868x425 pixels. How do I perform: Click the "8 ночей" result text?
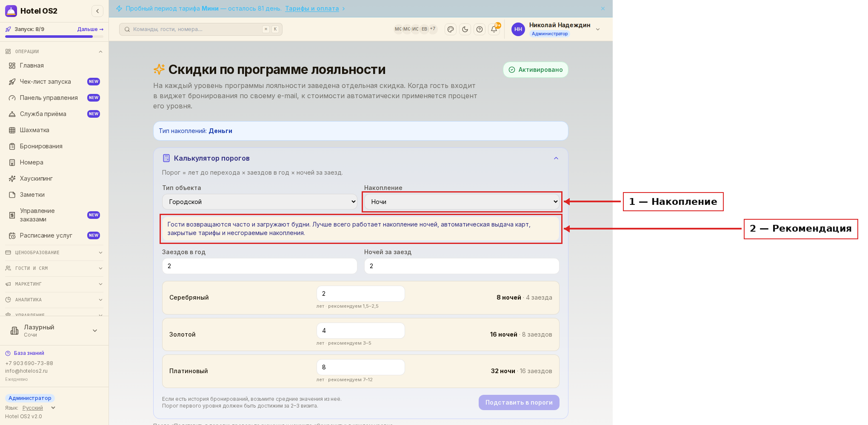509,297
